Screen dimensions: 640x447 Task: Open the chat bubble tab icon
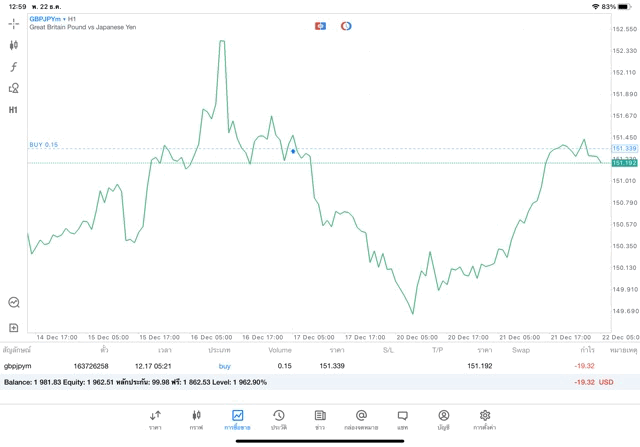point(402,415)
